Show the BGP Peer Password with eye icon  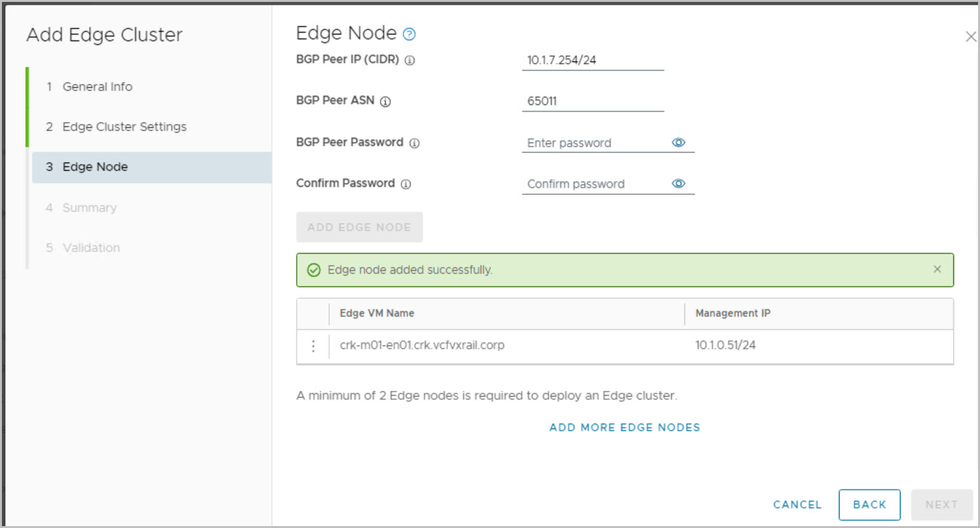(678, 143)
